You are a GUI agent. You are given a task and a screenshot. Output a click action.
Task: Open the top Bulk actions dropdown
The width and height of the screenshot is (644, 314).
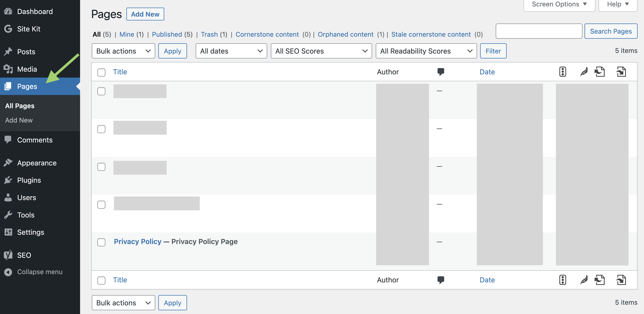click(x=123, y=51)
